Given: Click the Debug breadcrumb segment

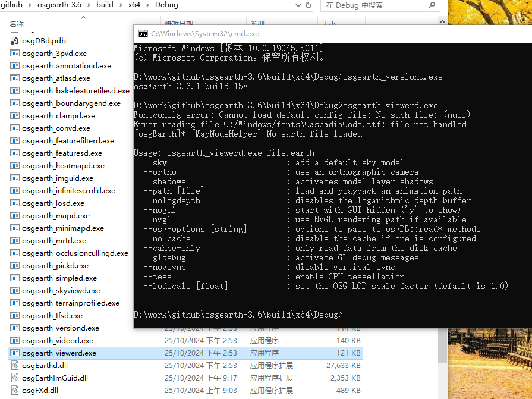Looking at the screenshot, I should 166,5.
